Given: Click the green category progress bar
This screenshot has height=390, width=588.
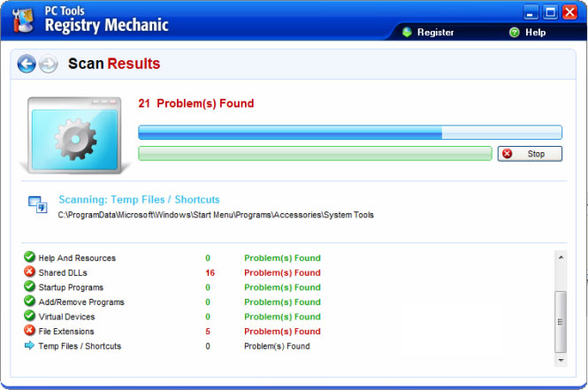Looking at the screenshot, I should tap(315, 153).
